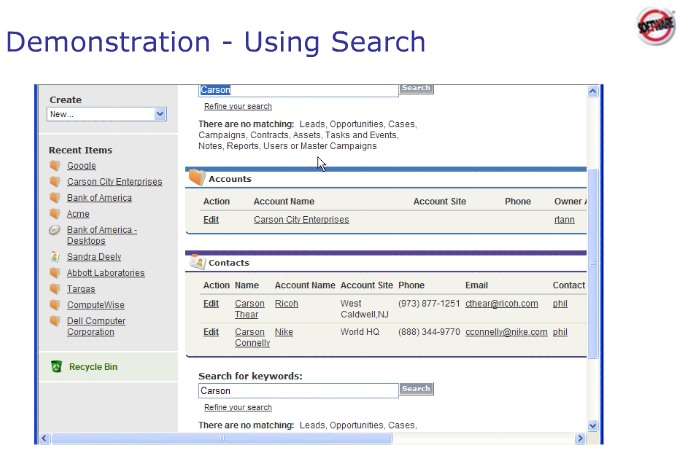Click the lower Refine your search link

click(238, 408)
